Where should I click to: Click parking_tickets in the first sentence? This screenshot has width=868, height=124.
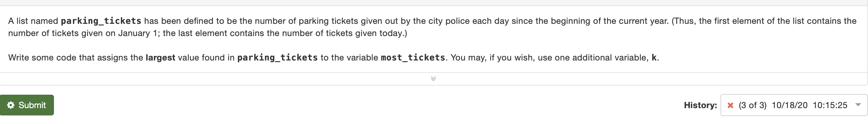pyautogui.click(x=101, y=21)
